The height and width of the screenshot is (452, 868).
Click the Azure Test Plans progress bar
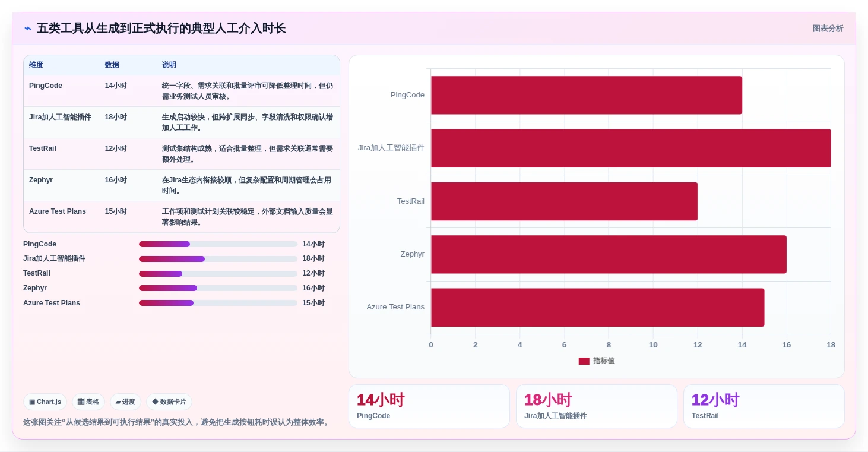(x=218, y=303)
